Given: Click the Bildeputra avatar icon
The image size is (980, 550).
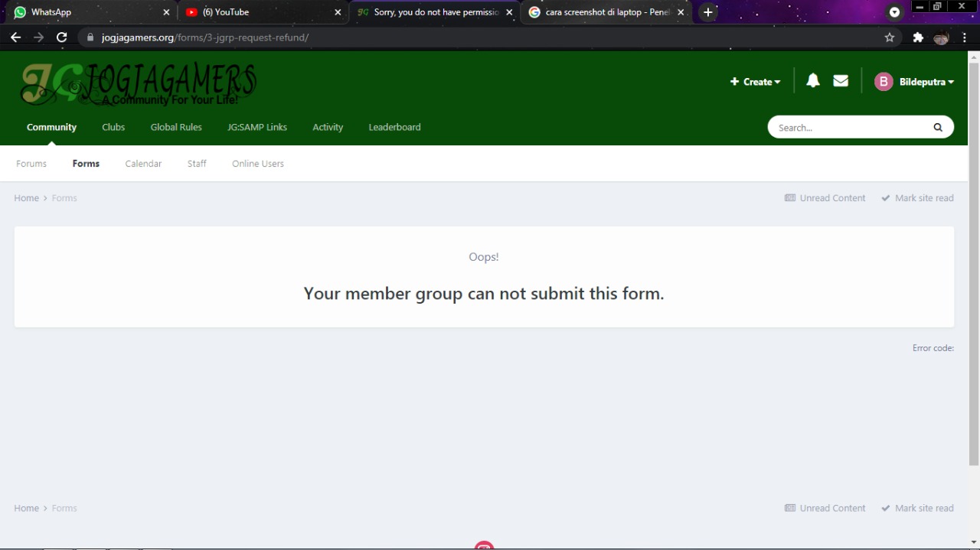Looking at the screenshot, I should [x=884, y=82].
